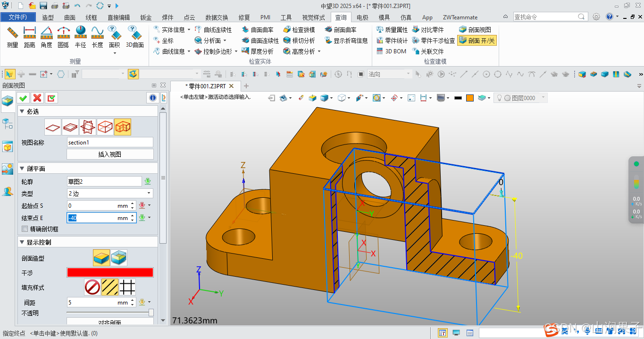This screenshot has height=339, width=644.
Task: Open the 3D BOM tool
Action: [391, 51]
